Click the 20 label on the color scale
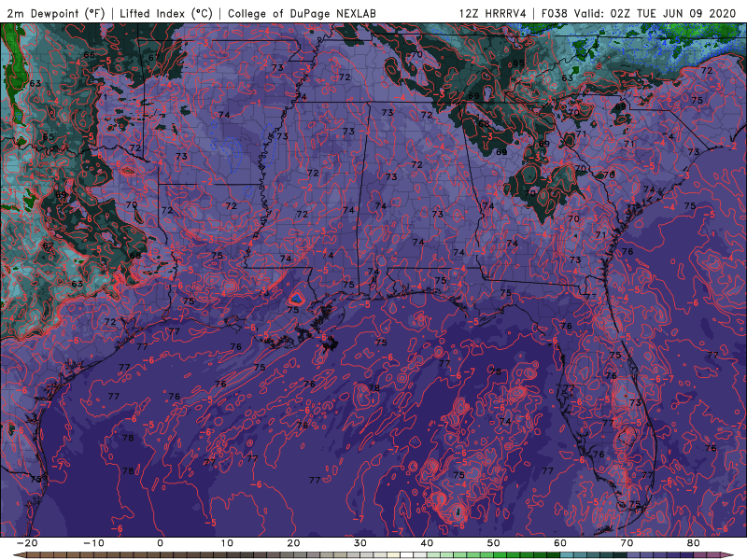The image size is (747, 560). pyautogui.click(x=293, y=543)
